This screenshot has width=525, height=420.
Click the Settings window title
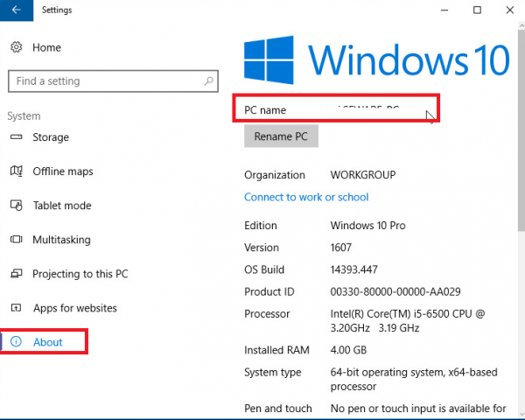click(57, 10)
